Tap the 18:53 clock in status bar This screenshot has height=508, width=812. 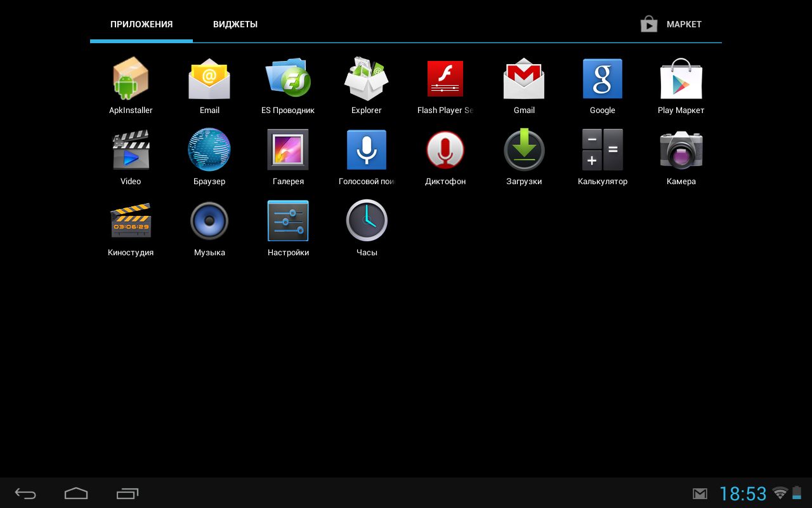click(743, 494)
